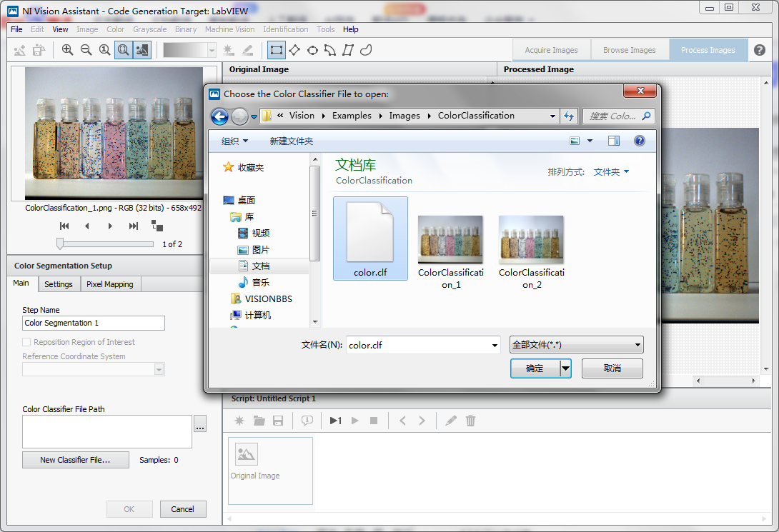Viewport: 779px width, 532px height.
Task: Open the Help menu
Action: pos(350,29)
